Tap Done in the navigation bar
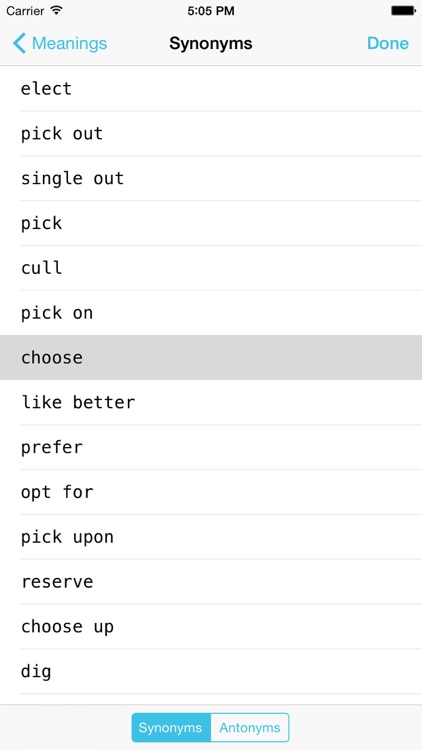422x750 pixels. coord(388,43)
